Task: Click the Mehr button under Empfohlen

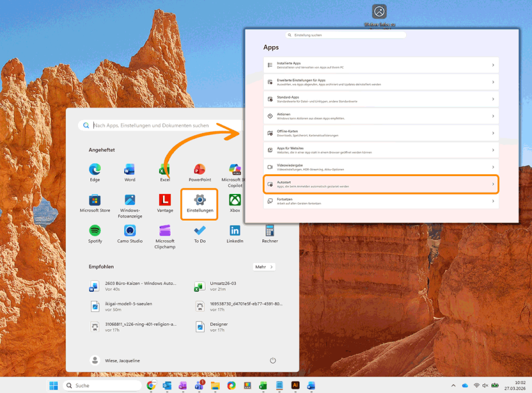Action: coord(264,267)
